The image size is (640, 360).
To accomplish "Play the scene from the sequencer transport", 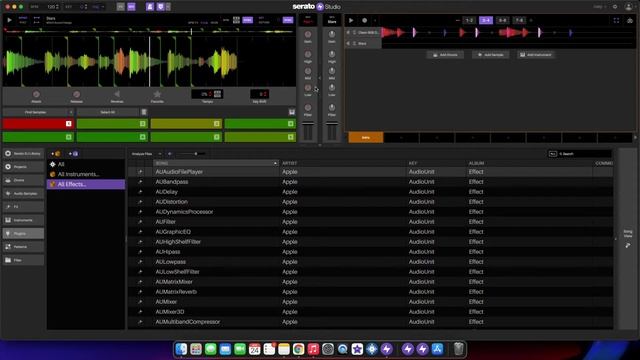I will tap(351, 20).
